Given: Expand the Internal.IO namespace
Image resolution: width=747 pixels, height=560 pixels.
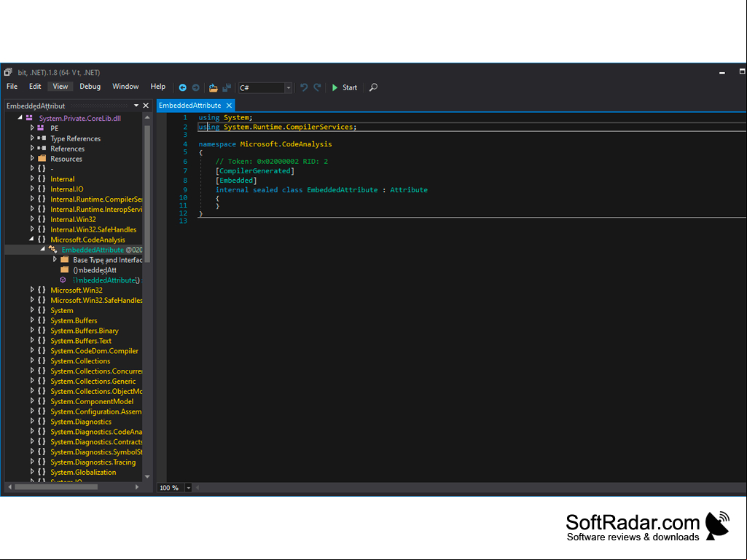Looking at the screenshot, I should 32,189.
